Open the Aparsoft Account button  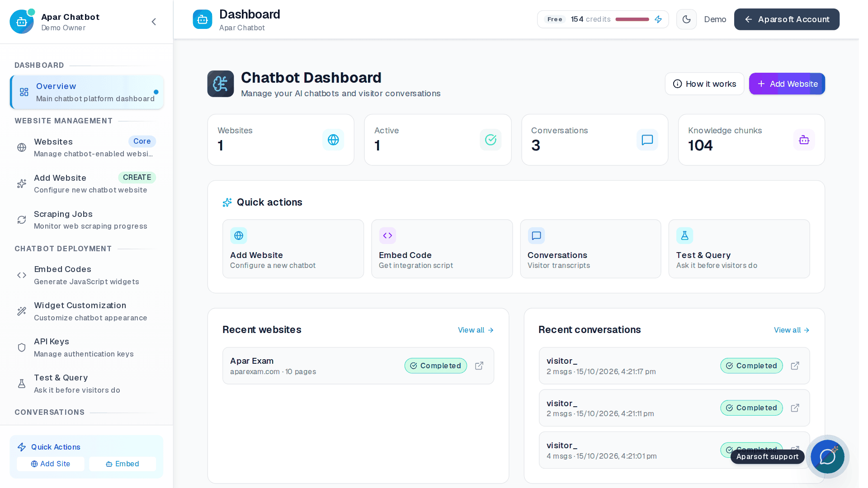tap(787, 19)
